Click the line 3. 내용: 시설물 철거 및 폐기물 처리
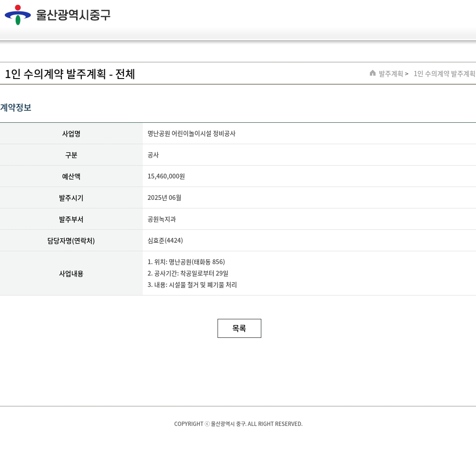 click(192, 285)
